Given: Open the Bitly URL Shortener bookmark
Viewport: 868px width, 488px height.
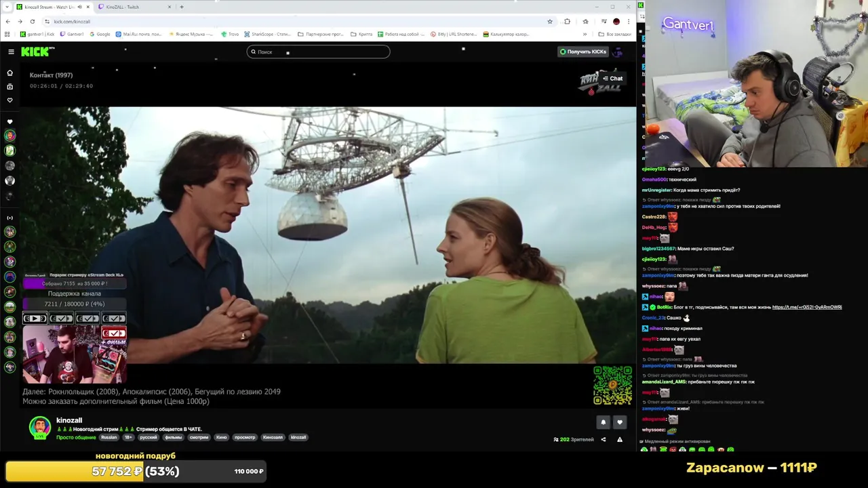Looking at the screenshot, I should click(454, 34).
